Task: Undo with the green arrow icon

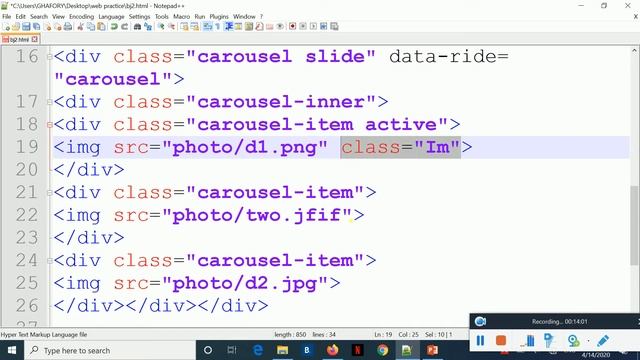Action: 113,27
